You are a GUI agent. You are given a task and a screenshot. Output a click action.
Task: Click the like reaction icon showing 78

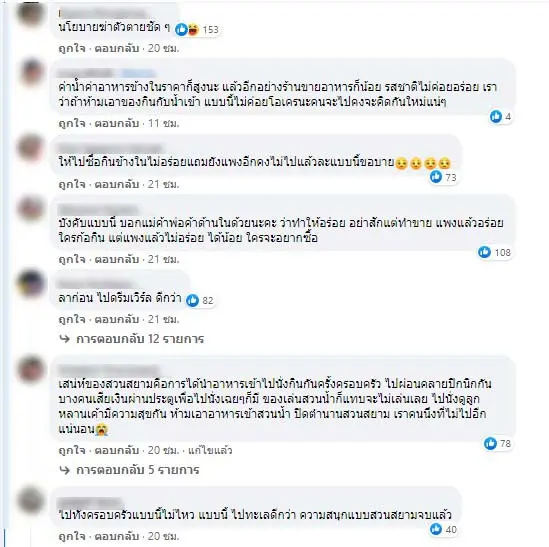coord(490,444)
